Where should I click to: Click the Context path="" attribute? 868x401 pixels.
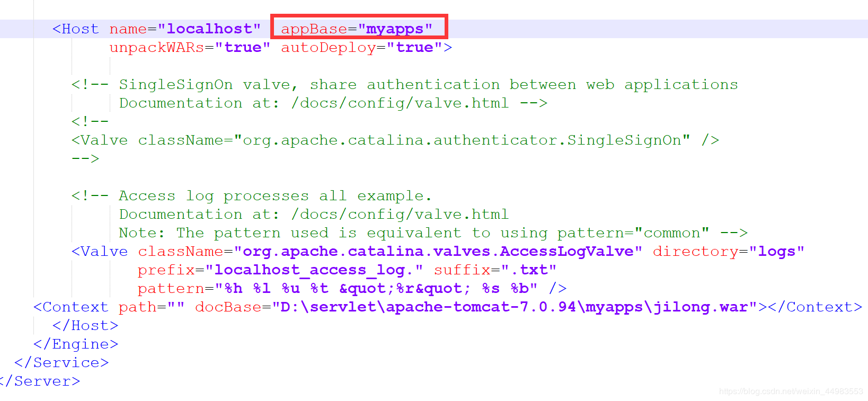click(x=152, y=307)
